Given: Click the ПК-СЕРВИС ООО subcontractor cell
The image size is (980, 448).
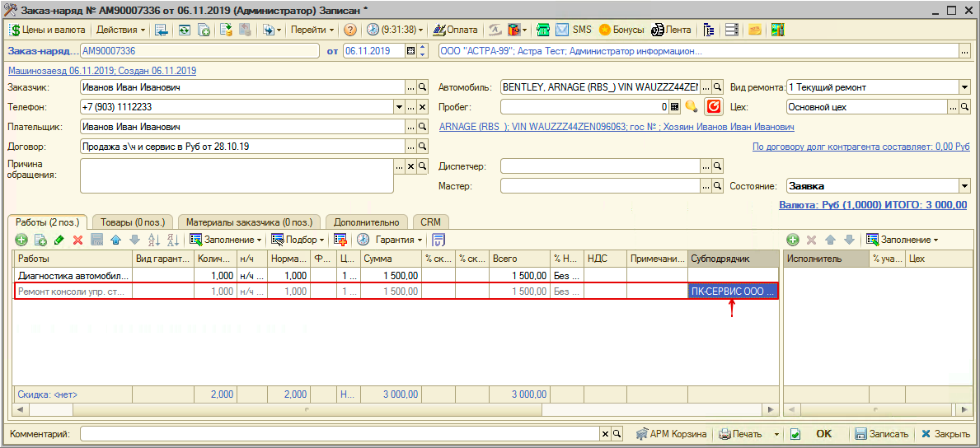Looking at the screenshot, I should (733, 292).
